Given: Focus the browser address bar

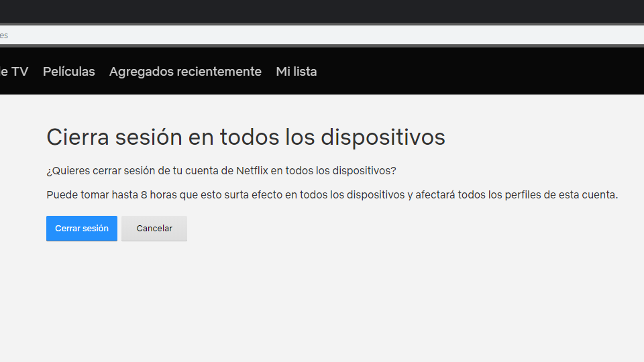Looking at the screenshot, I should click(x=322, y=35).
